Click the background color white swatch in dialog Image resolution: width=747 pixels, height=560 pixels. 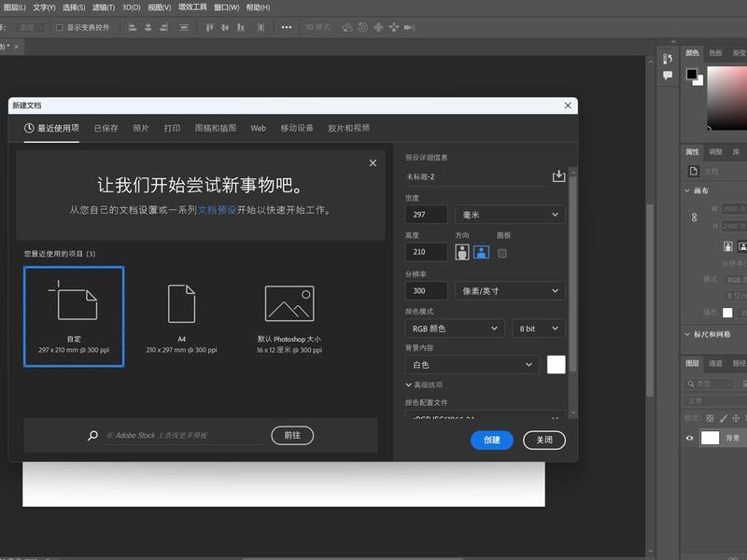pyautogui.click(x=556, y=365)
